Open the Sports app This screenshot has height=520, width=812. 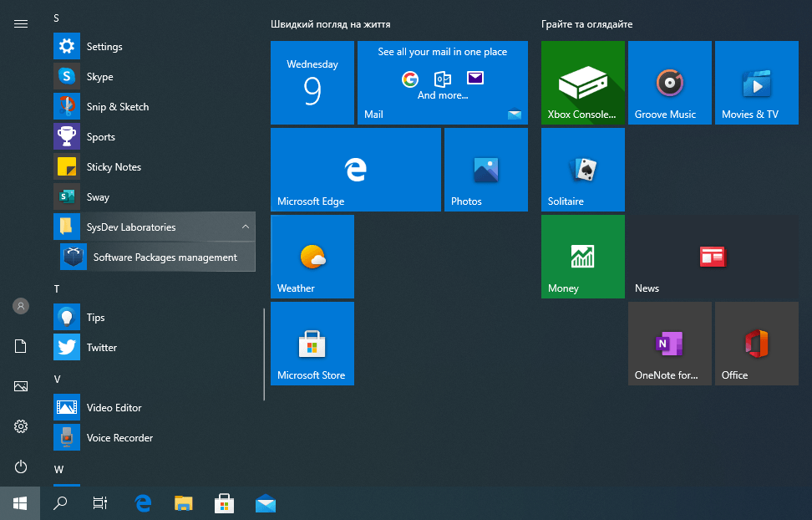(x=154, y=136)
